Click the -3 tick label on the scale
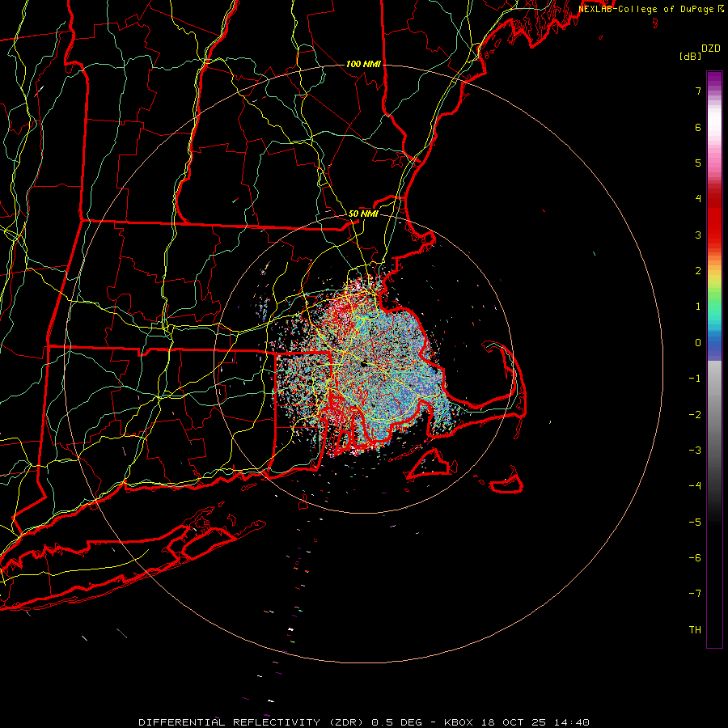728x728 pixels. pos(695,451)
